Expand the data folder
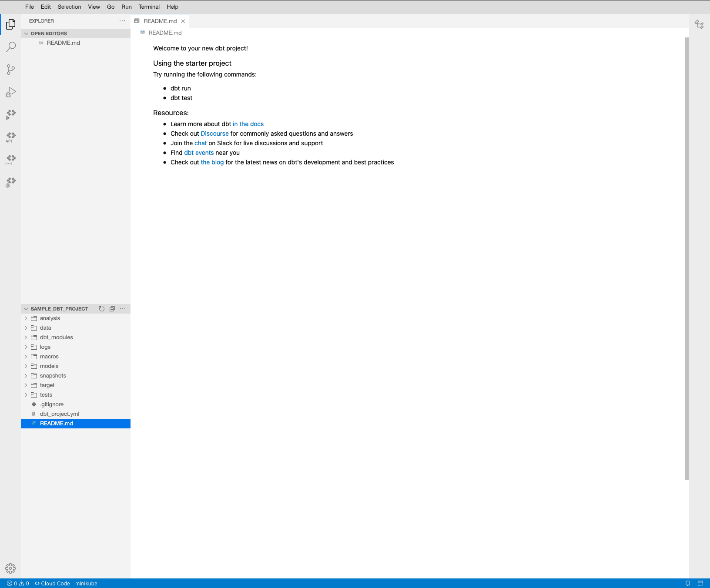Screen dimensions: 710x588 76,328
